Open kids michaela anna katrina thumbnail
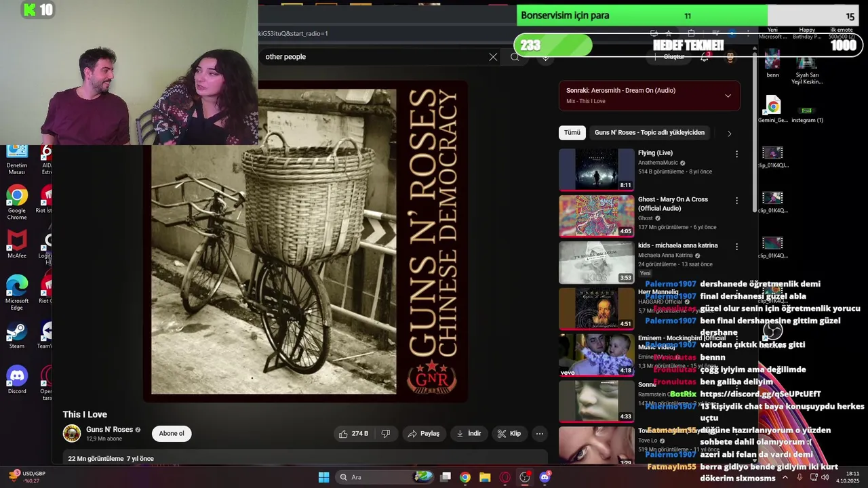Viewport: 868px width, 488px height. (x=597, y=262)
